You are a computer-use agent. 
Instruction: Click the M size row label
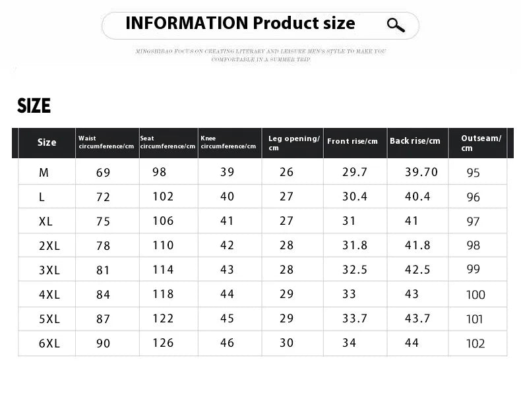coord(44,173)
